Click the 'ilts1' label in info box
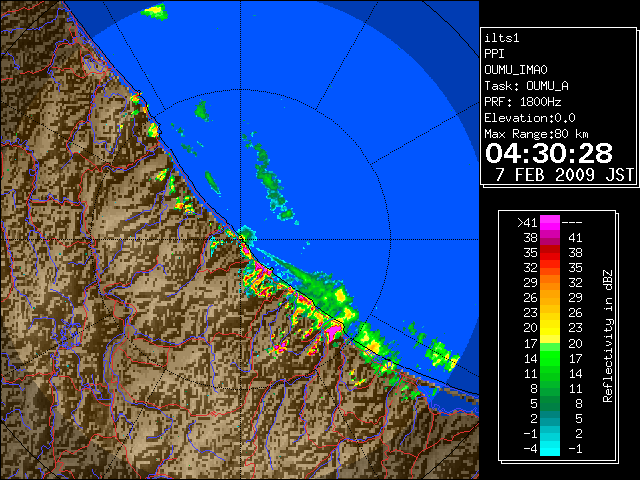The height and width of the screenshot is (480, 640). coord(502,38)
